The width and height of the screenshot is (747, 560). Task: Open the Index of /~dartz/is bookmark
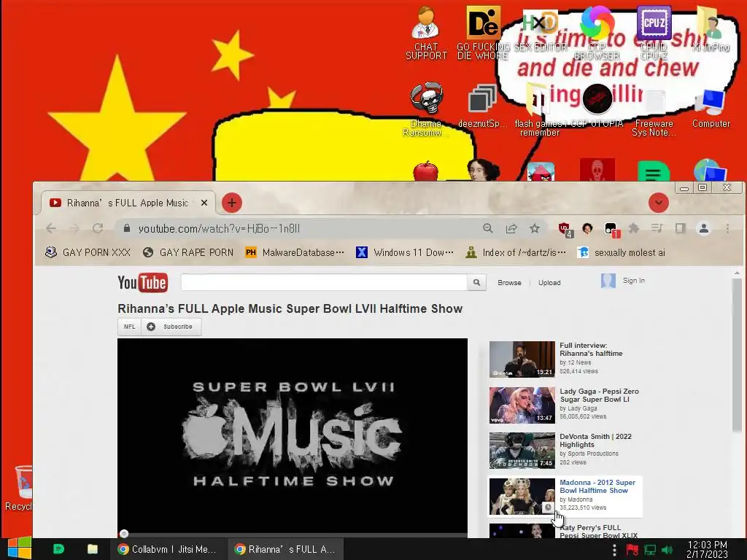click(516, 252)
